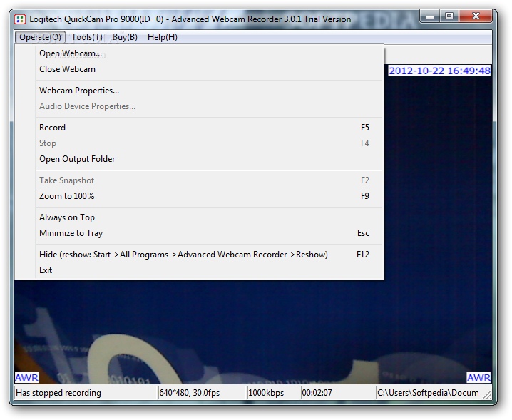Close the Advanced Webcam Recorder window
Viewport: 512px width, 420px height.
click(x=476, y=16)
